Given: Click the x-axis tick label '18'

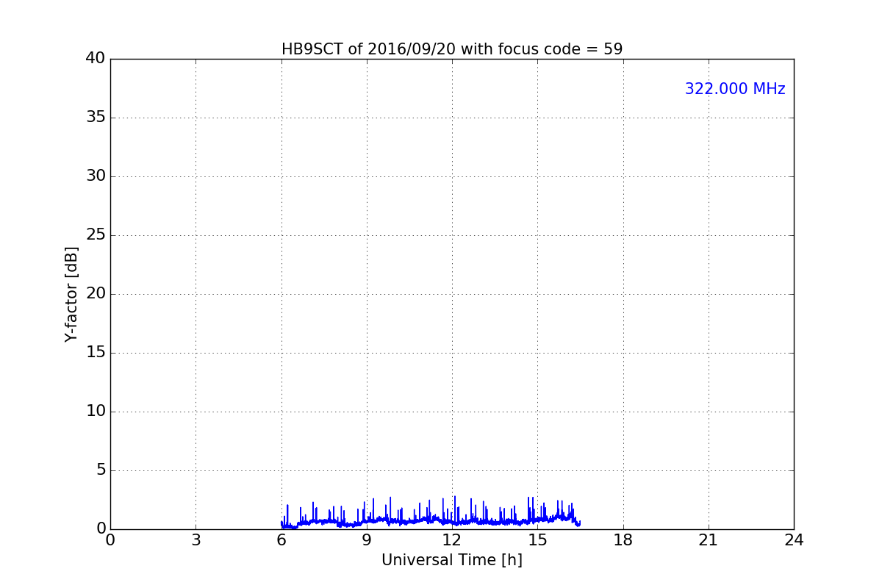Looking at the screenshot, I should pyautogui.click(x=623, y=540).
